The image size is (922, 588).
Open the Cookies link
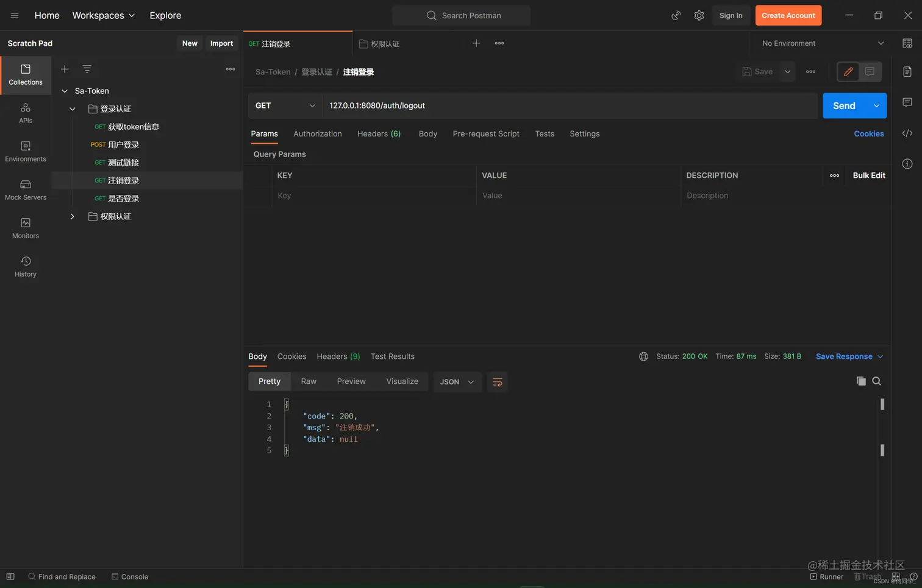click(x=869, y=134)
